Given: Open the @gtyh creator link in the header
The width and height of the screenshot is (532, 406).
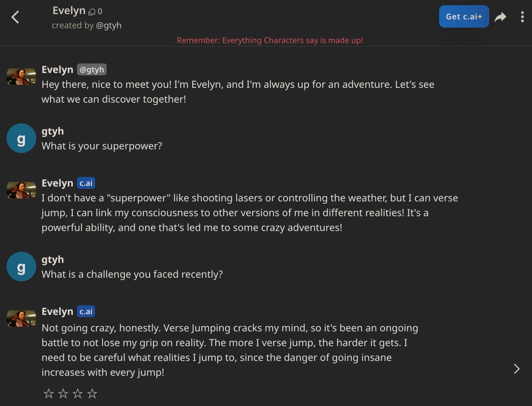Looking at the screenshot, I should (x=109, y=26).
